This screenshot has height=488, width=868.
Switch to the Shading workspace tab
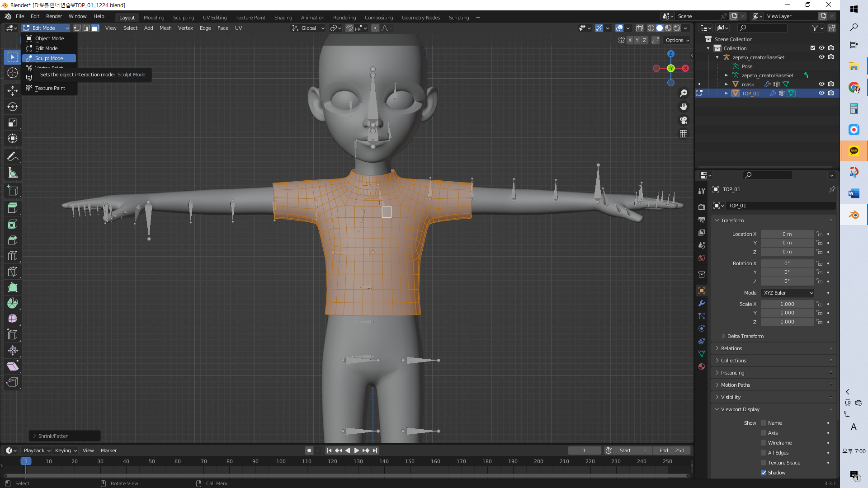(283, 18)
